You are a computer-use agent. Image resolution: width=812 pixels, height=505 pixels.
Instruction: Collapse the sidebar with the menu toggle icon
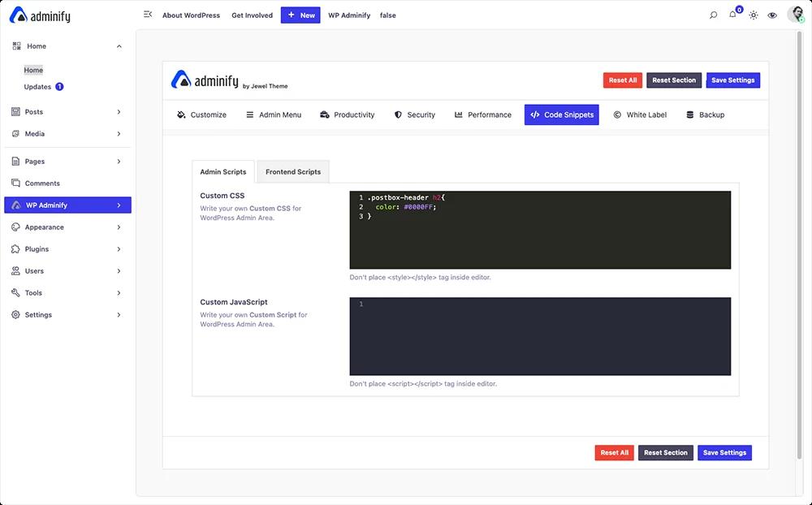(148, 15)
